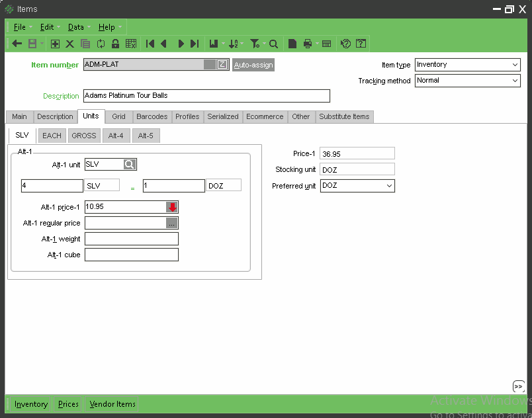Click the Alt-1 weight field
532x418 pixels.
(132, 239)
